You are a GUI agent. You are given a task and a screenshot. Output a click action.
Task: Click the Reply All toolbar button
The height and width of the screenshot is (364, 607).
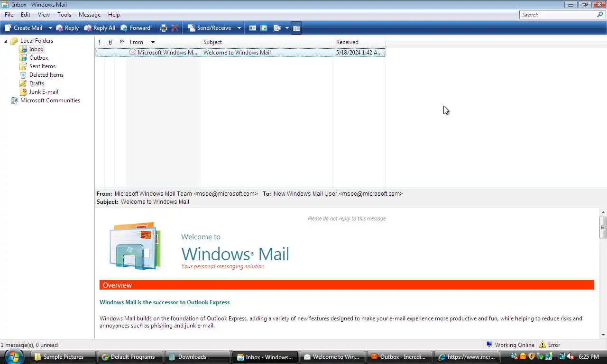100,28
